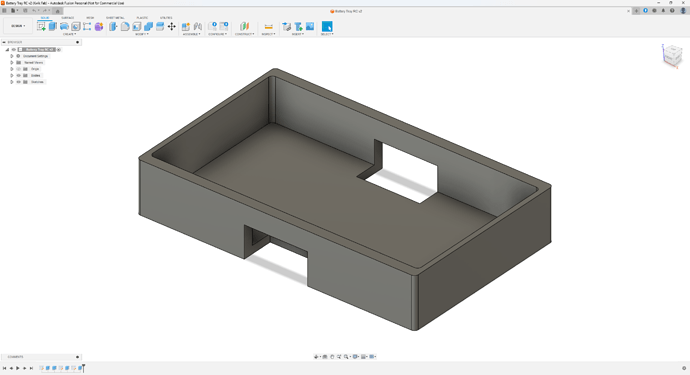Show the hidden Origin folder
Viewport: 690px width, 375px height.
coord(18,69)
